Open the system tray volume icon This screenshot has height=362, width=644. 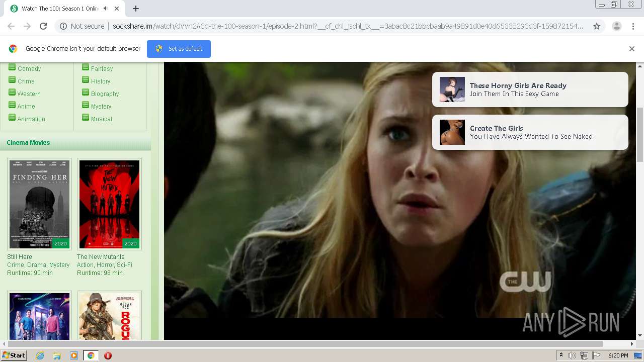(572, 355)
